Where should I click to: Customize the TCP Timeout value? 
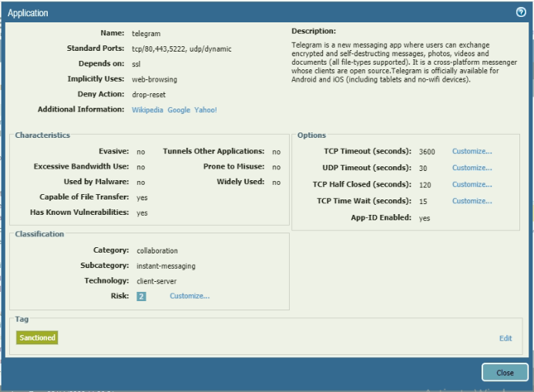pyautogui.click(x=472, y=152)
